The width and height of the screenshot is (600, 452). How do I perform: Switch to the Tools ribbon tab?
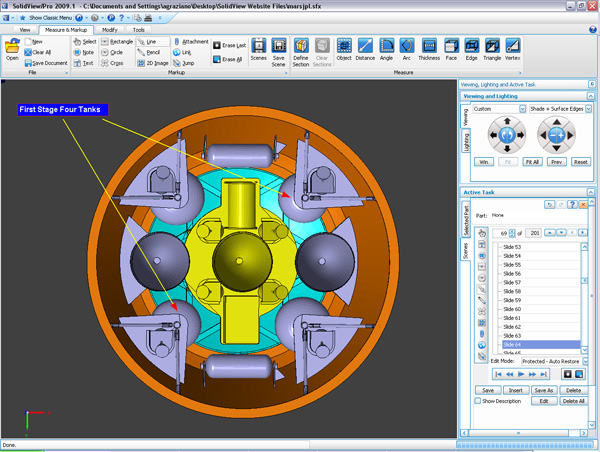pos(139,29)
